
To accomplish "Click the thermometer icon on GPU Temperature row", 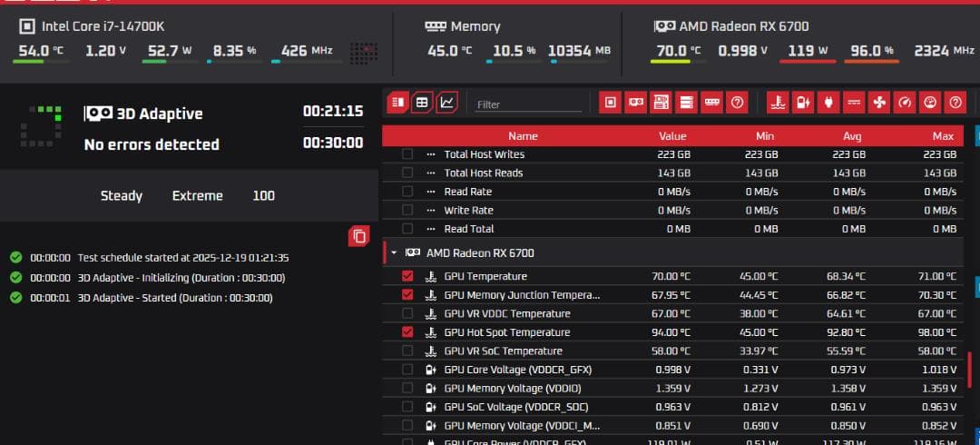I will [430, 276].
